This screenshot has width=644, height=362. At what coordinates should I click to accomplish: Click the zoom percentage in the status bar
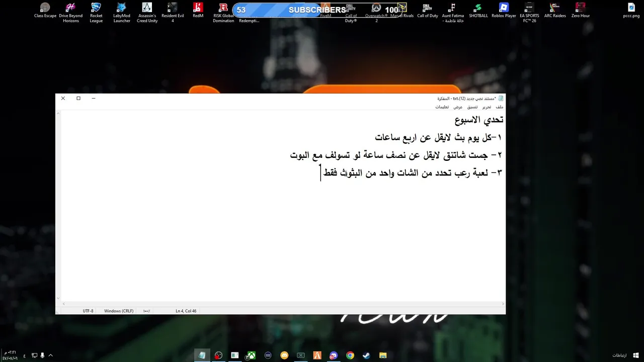click(146, 311)
